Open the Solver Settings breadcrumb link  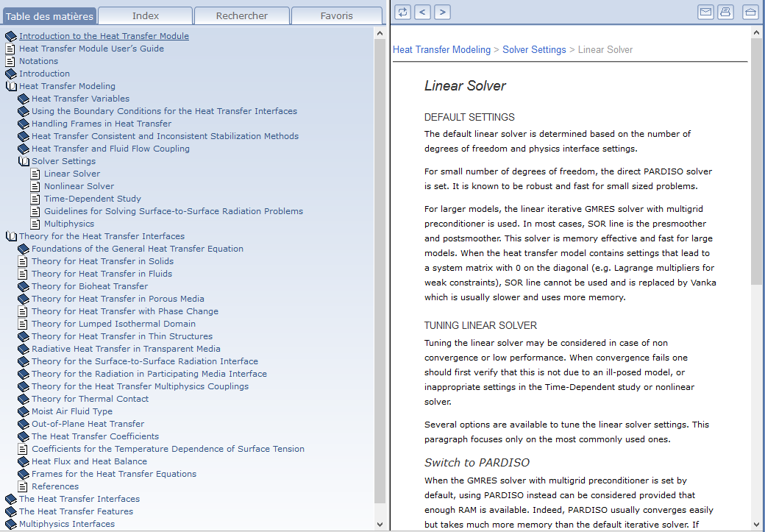534,50
